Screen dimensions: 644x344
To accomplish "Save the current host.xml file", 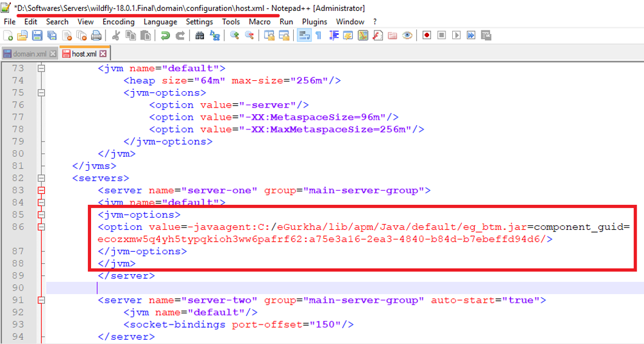I will coord(38,35).
